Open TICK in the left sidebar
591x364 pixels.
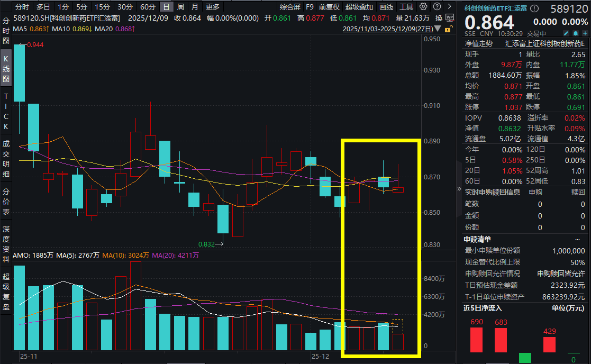(6, 112)
